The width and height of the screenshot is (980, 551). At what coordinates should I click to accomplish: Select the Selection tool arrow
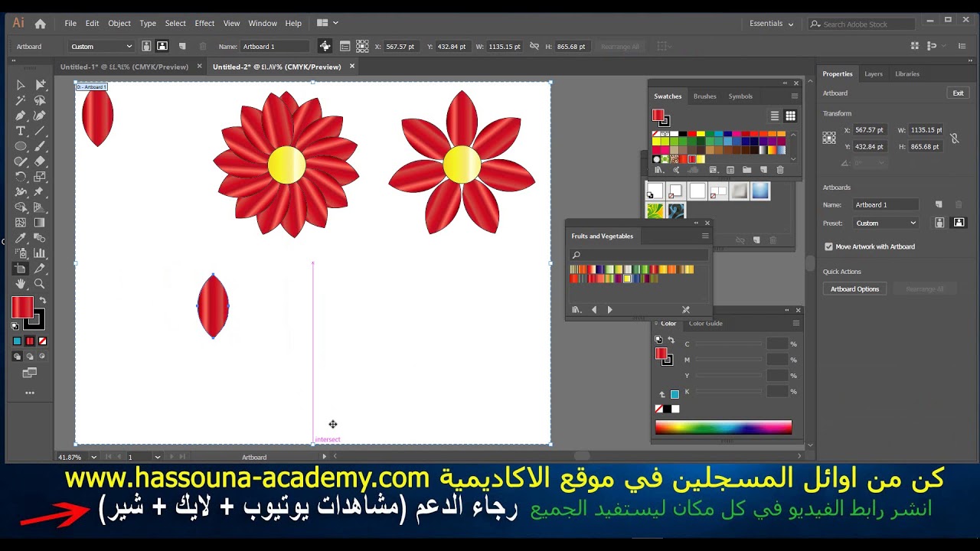tap(21, 85)
